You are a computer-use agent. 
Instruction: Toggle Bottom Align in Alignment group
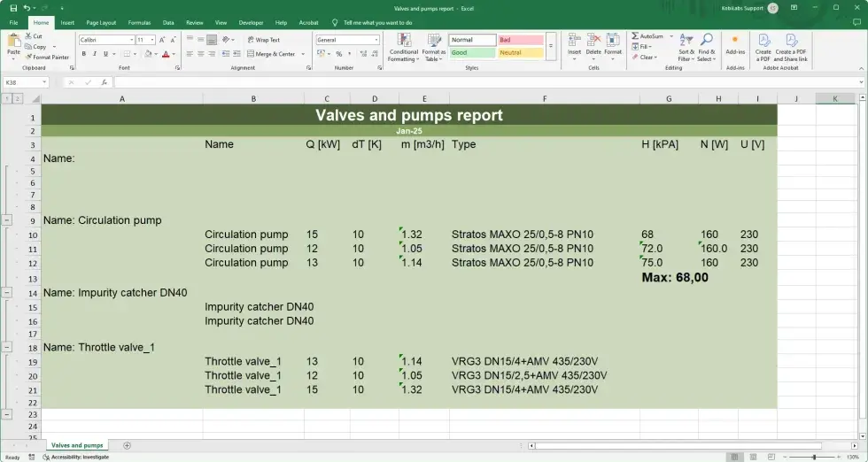point(212,40)
